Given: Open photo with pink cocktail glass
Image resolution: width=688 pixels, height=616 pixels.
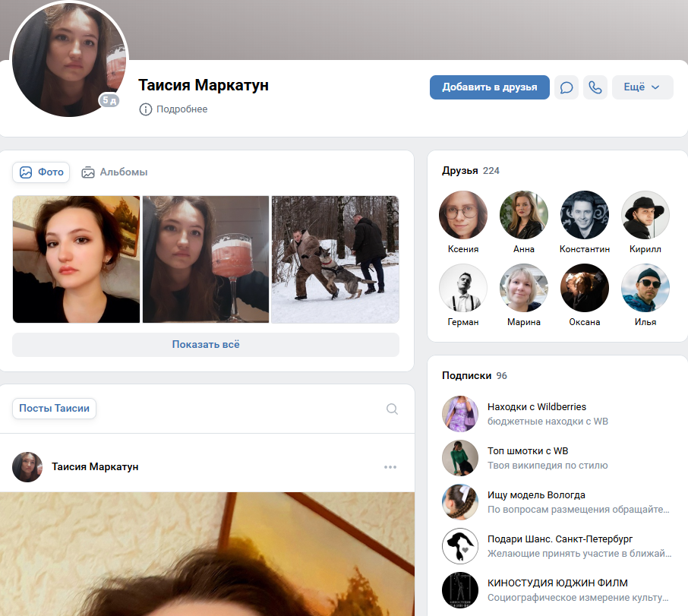Looking at the screenshot, I should pyautogui.click(x=206, y=259).
